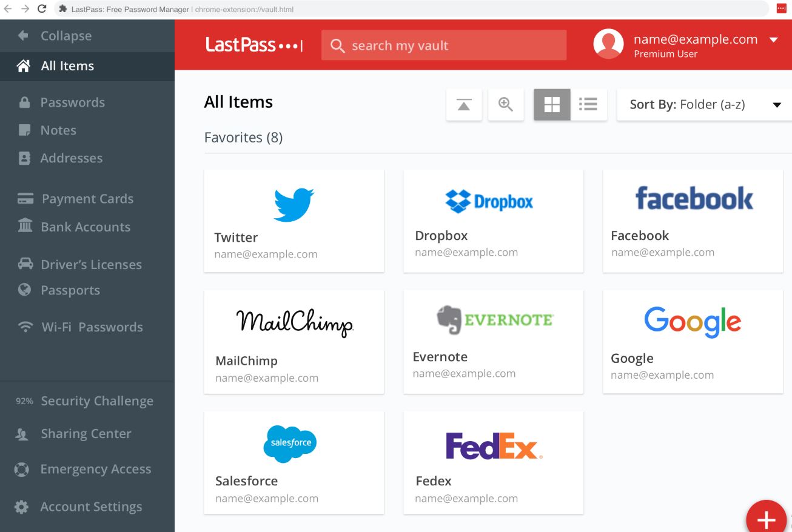Click the Passports label in the sidebar
The width and height of the screenshot is (792, 532).
[70, 290]
